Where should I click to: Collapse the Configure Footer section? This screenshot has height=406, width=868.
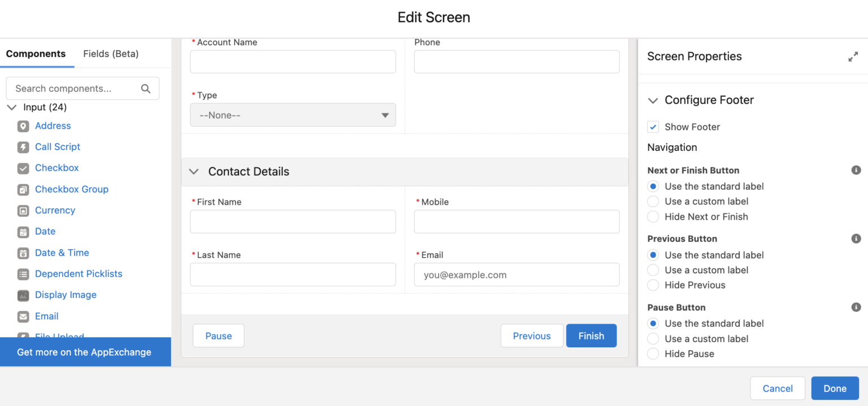(653, 101)
